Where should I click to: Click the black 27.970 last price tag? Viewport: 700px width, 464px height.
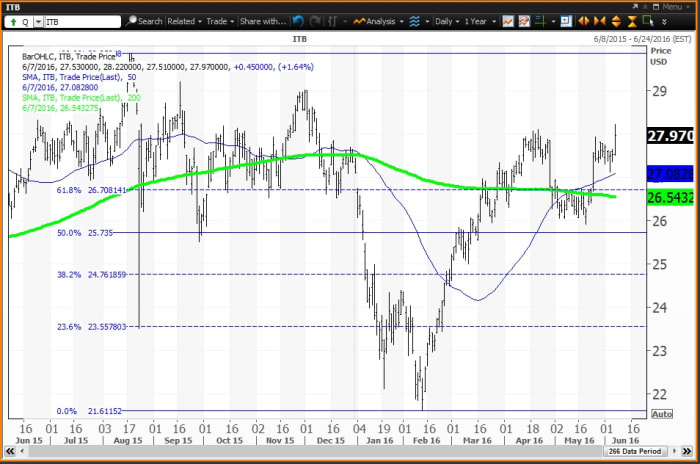click(670, 136)
